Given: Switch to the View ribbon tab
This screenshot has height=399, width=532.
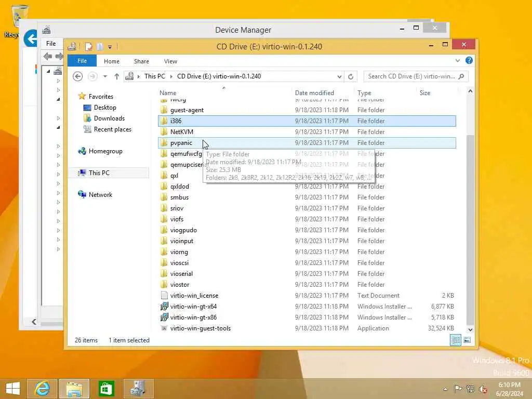Looking at the screenshot, I should pyautogui.click(x=170, y=61).
